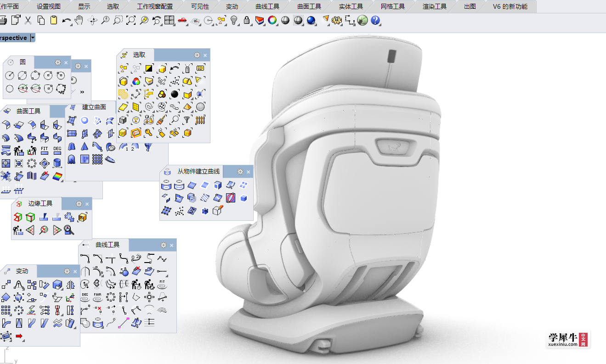Open the gear menu of 圆 panel
The width and height of the screenshot is (606, 364).
(58, 62)
